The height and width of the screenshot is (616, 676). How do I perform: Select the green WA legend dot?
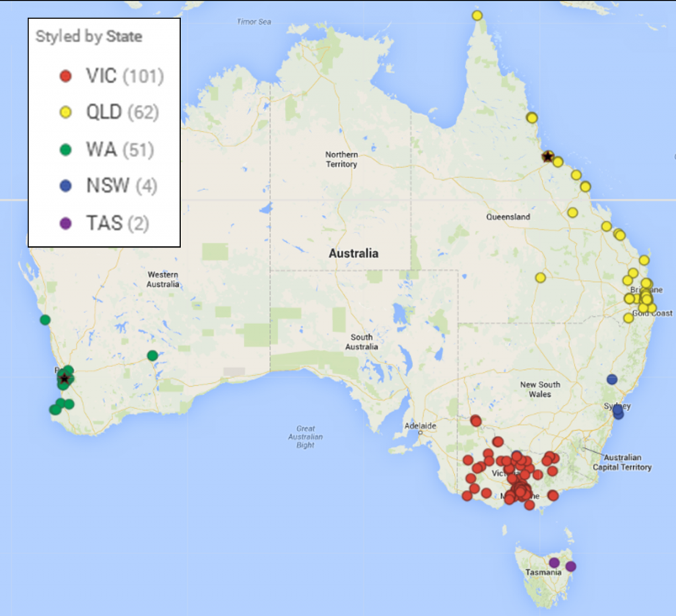tap(65, 150)
